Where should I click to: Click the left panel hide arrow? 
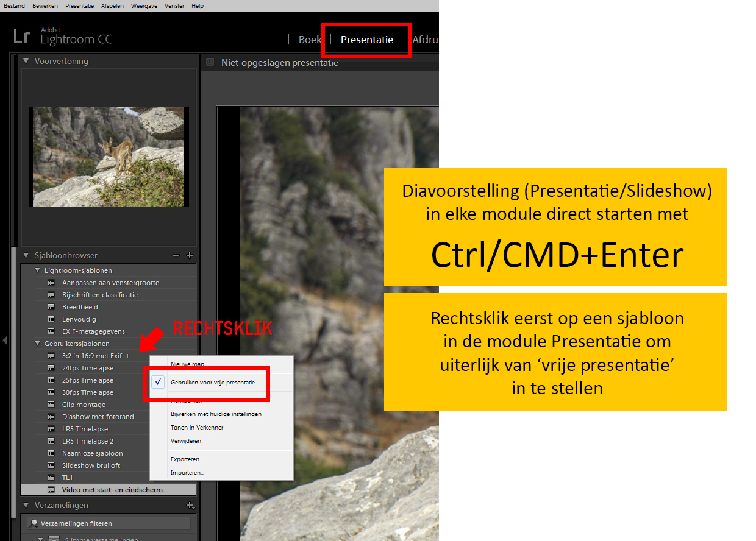tap(5, 340)
